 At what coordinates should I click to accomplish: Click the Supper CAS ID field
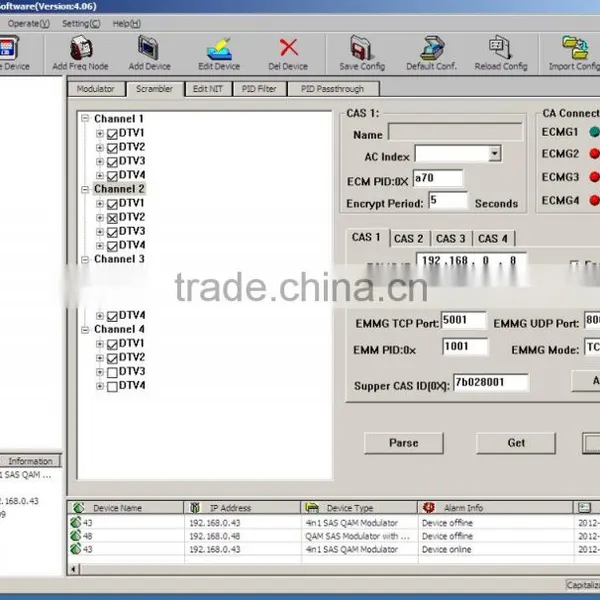491,382
